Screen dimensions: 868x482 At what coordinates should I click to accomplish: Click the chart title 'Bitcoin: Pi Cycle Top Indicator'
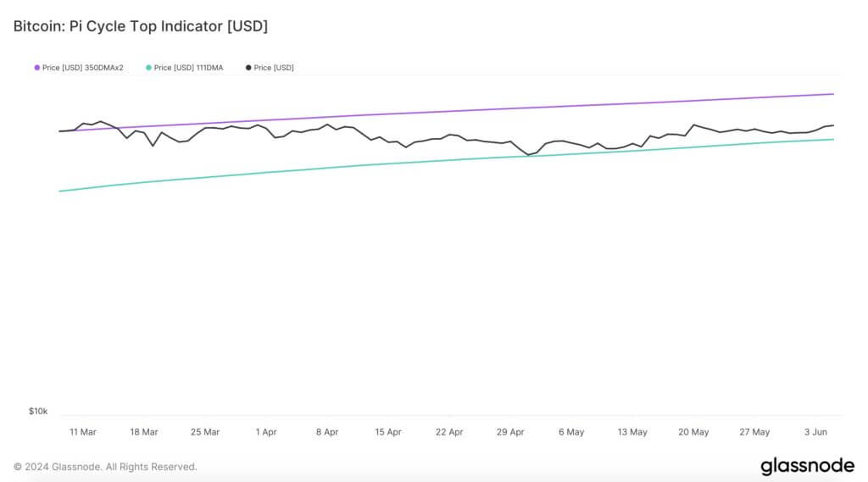pos(140,26)
